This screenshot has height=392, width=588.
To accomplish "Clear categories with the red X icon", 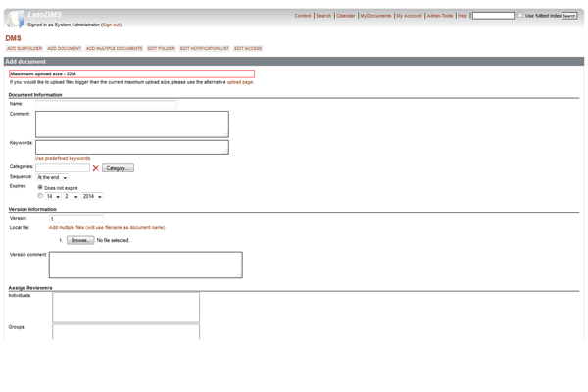I will 96,168.
